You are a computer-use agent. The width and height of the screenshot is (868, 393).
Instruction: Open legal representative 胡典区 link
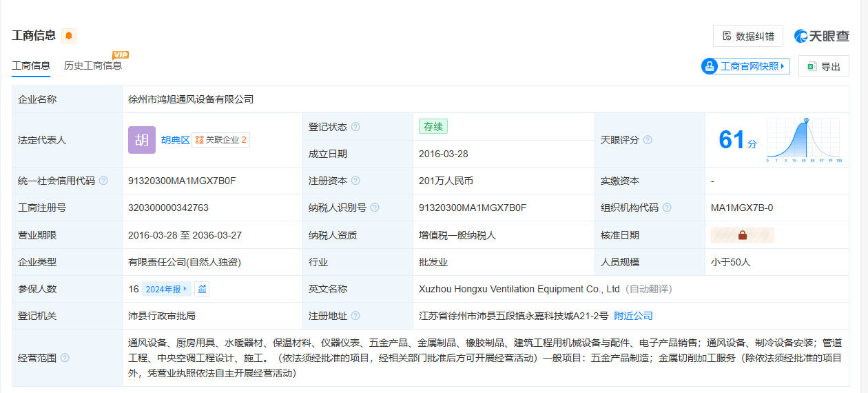[175, 140]
